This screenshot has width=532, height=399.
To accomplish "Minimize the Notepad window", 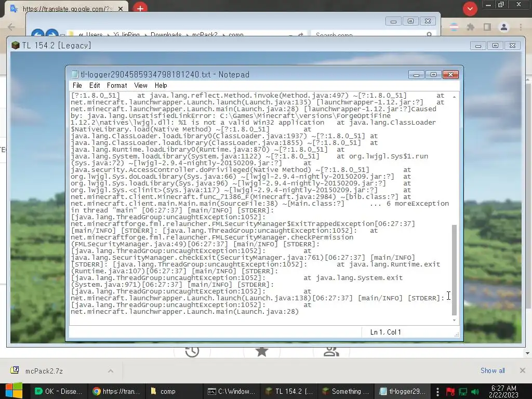I will pyautogui.click(x=416, y=74).
